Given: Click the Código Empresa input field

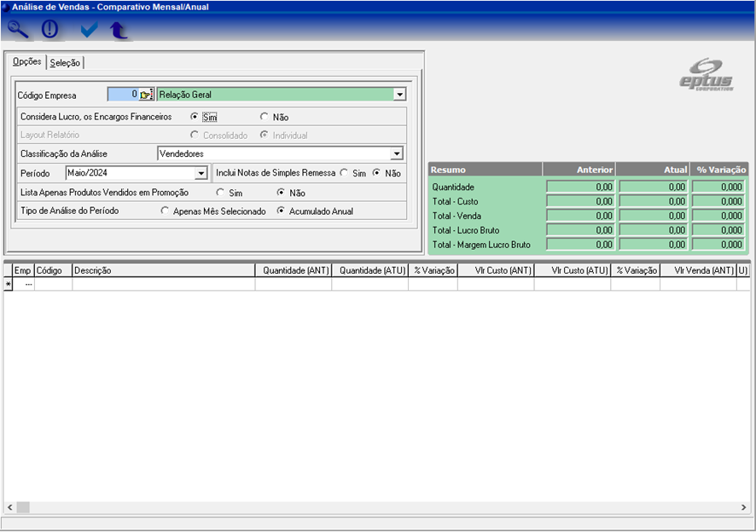Looking at the screenshot, I should coord(123,95).
